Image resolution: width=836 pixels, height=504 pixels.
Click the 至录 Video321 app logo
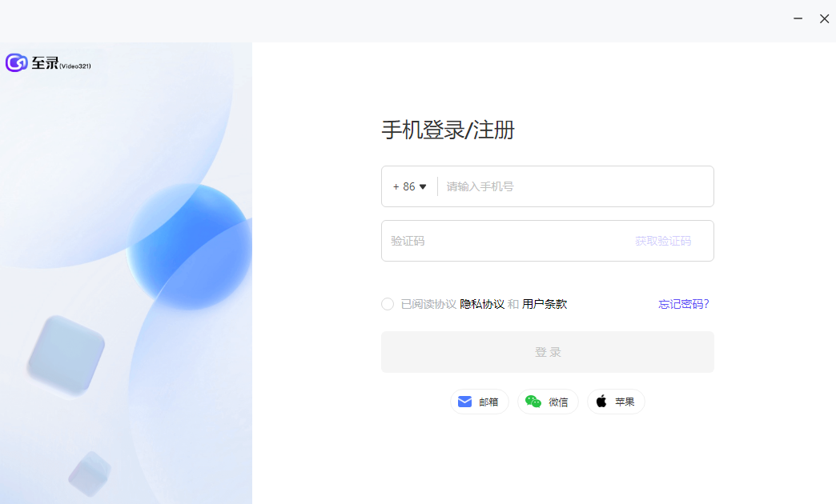48,62
